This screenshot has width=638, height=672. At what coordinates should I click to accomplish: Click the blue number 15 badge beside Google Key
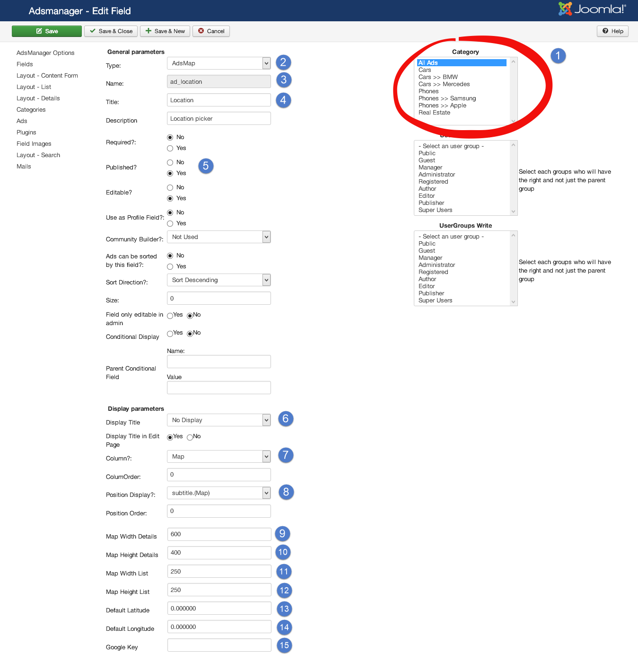(284, 645)
